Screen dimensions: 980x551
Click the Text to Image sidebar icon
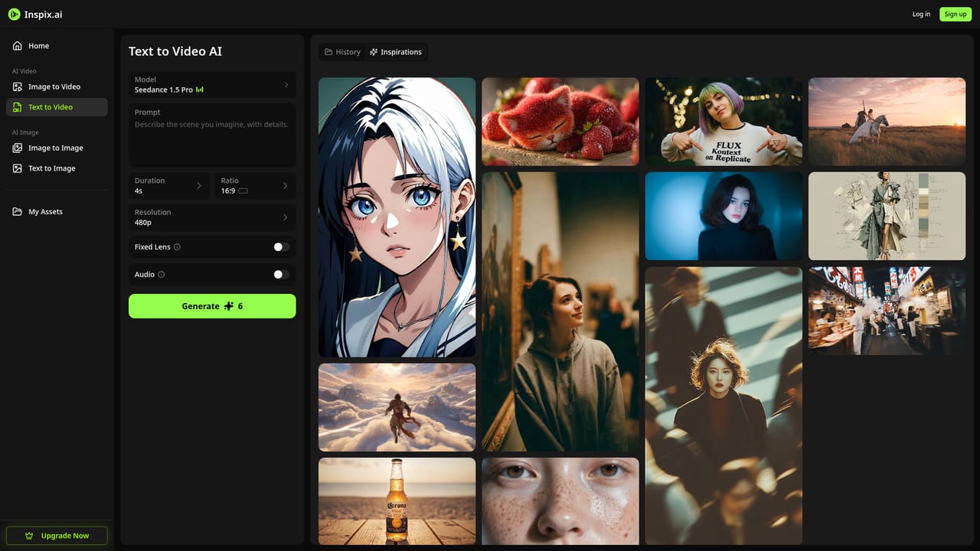(x=18, y=168)
